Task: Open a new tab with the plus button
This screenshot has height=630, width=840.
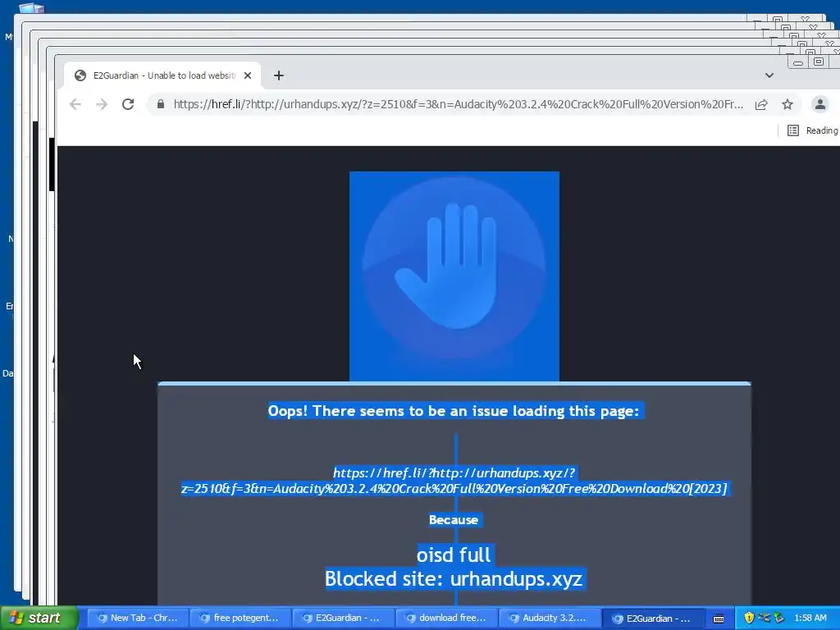Action: click(x=279, y=75)
